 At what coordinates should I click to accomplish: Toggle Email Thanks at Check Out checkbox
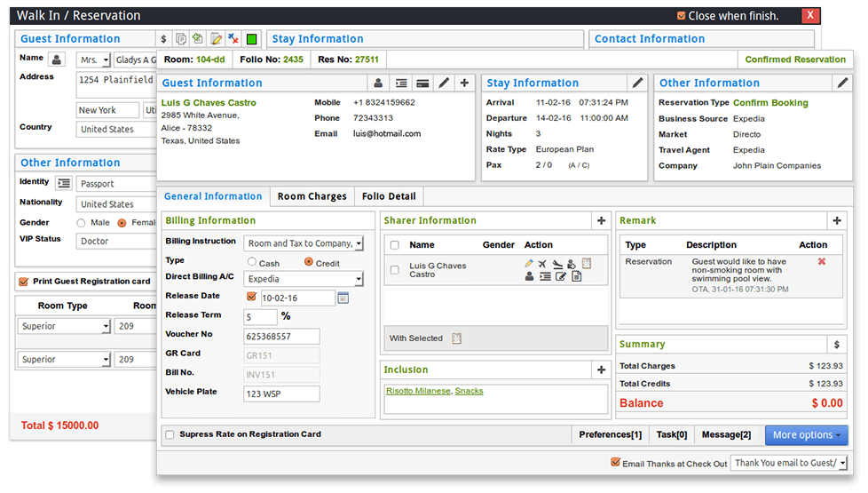click(615, 462)
